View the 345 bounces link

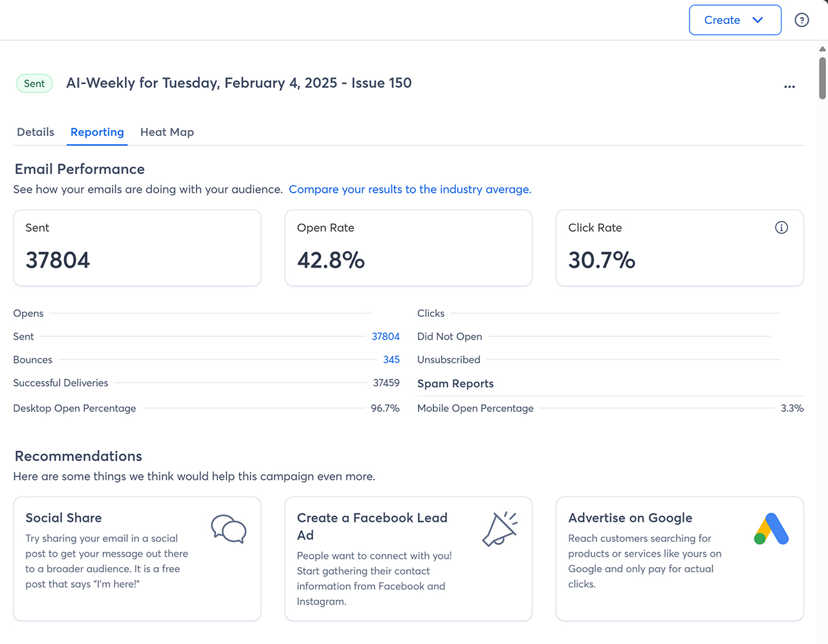(x=391, y=360)
